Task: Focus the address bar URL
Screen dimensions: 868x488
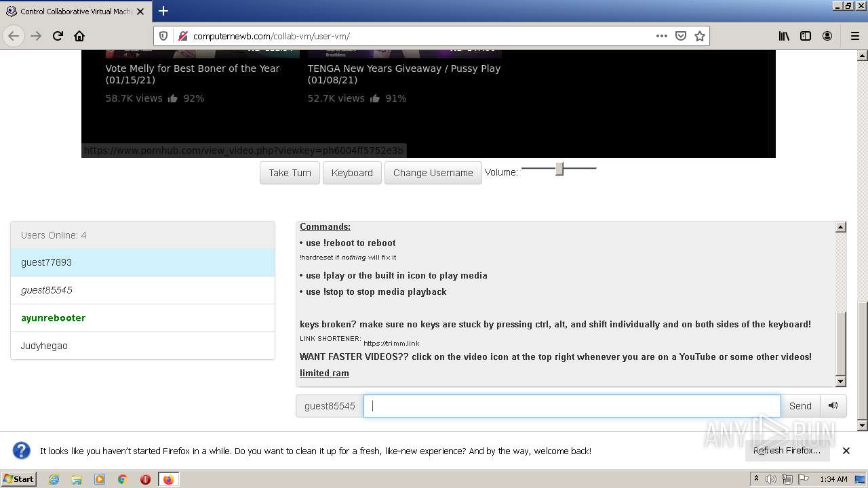Action: click(420, 36)
